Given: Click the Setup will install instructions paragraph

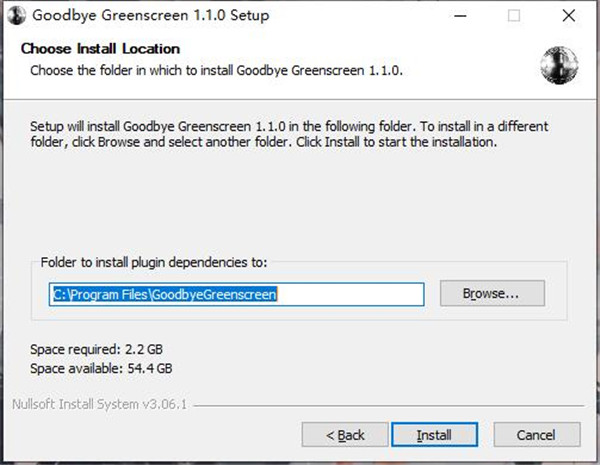Looking at the screenshot, I should (289, 134).
